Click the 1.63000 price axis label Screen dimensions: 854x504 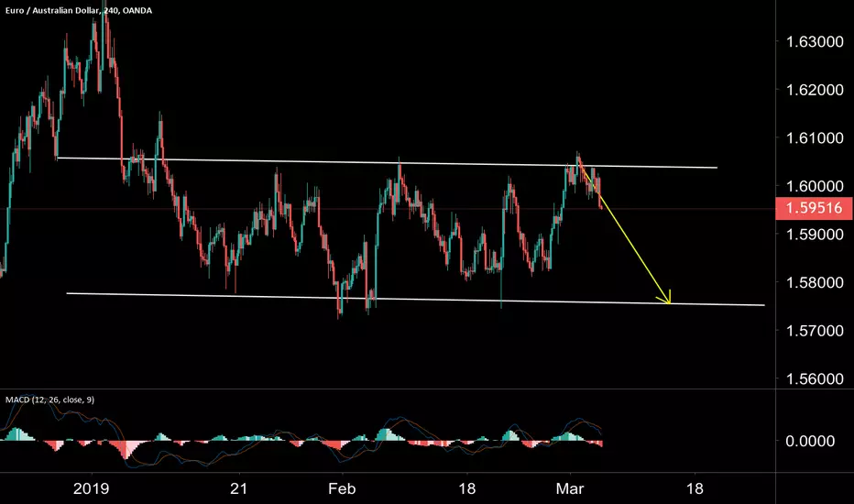pos(815,42)
